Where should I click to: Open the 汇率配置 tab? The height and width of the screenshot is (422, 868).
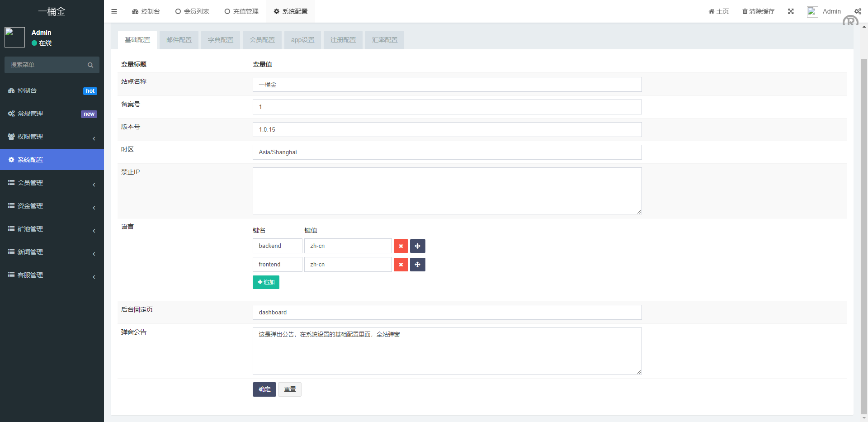pyautogui.click(x=385, y=40)
